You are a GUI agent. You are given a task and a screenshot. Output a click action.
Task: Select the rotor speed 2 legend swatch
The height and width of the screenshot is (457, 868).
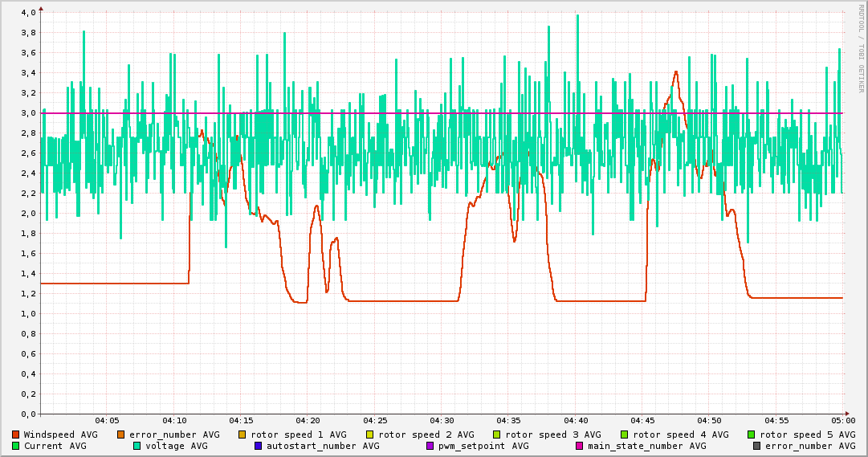(370, 435)
